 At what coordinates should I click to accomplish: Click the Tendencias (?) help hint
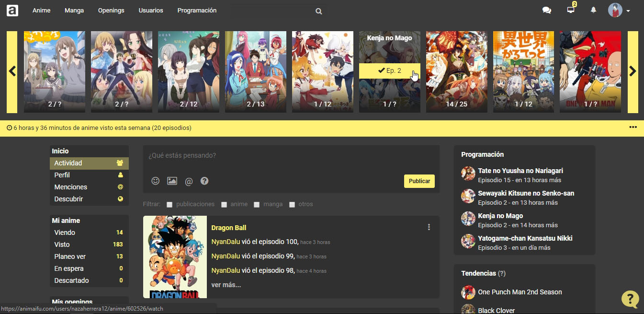[x=502, y=273]
